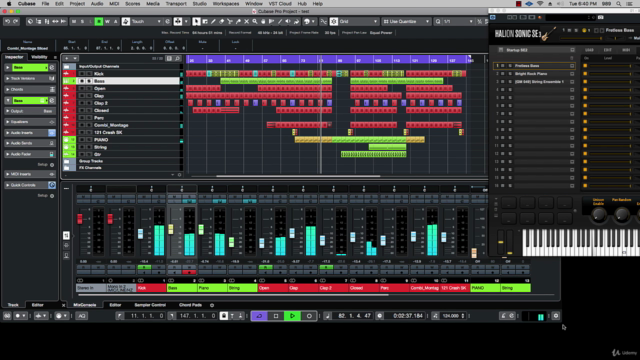Click the Undo arrow in toolbar
Viewport: 640px width, 360px height.
point(7,21)
